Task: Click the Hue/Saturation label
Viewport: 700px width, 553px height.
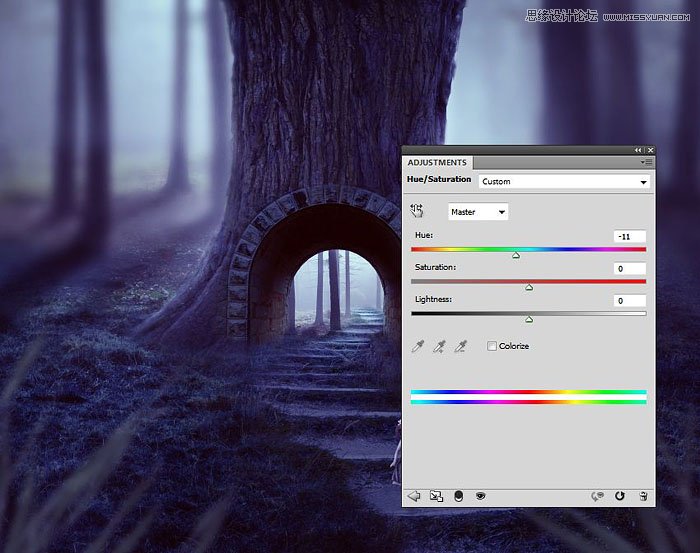Action: point(439,179)
